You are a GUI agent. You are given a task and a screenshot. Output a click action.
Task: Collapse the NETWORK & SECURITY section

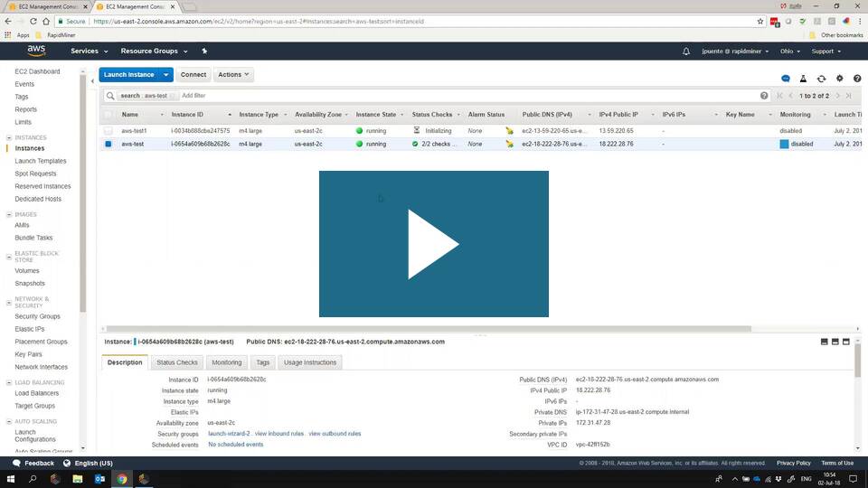(x=9, y=303)
